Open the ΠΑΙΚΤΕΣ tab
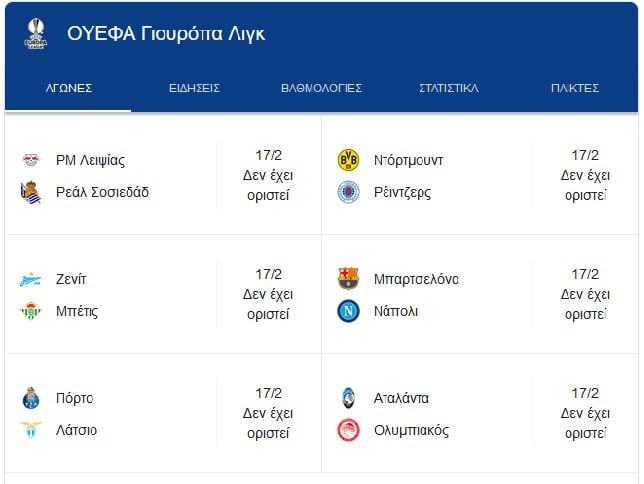644x484 pixels. click(x=575, y=88)
